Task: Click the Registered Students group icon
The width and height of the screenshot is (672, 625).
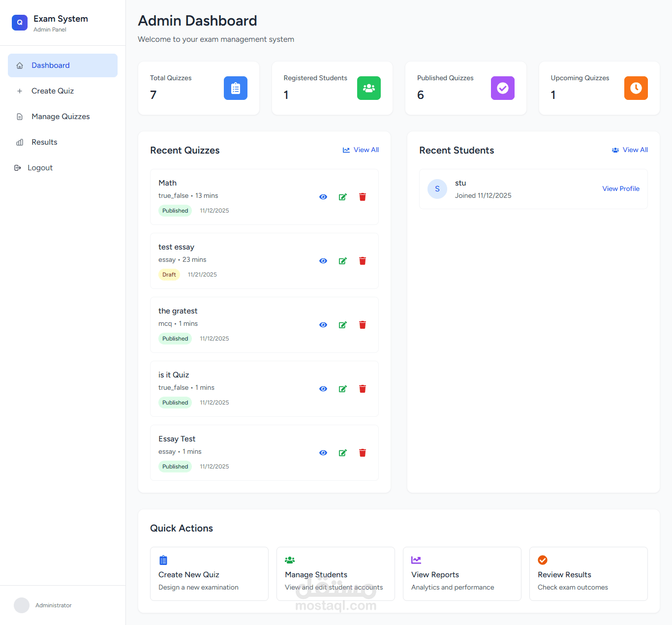Action: click(369, 88)
